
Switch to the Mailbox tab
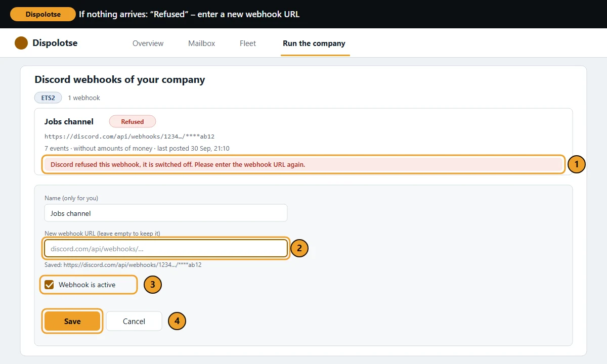coord(201,43)
